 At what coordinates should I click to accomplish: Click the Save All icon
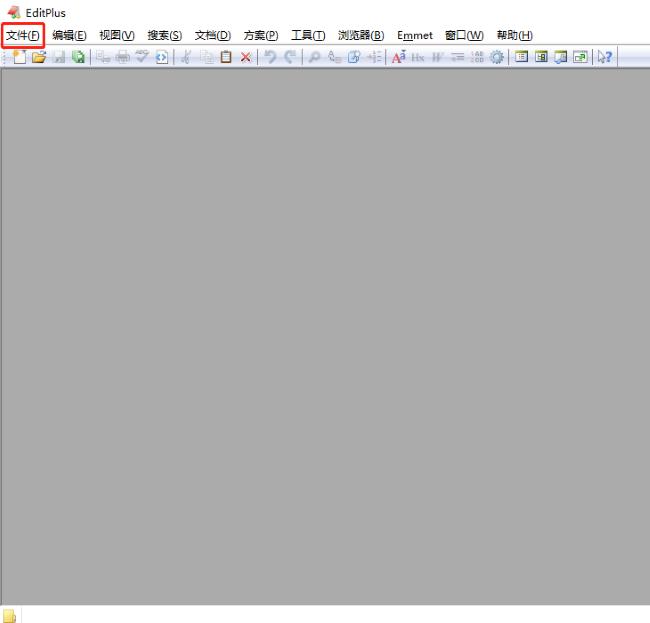77,57
